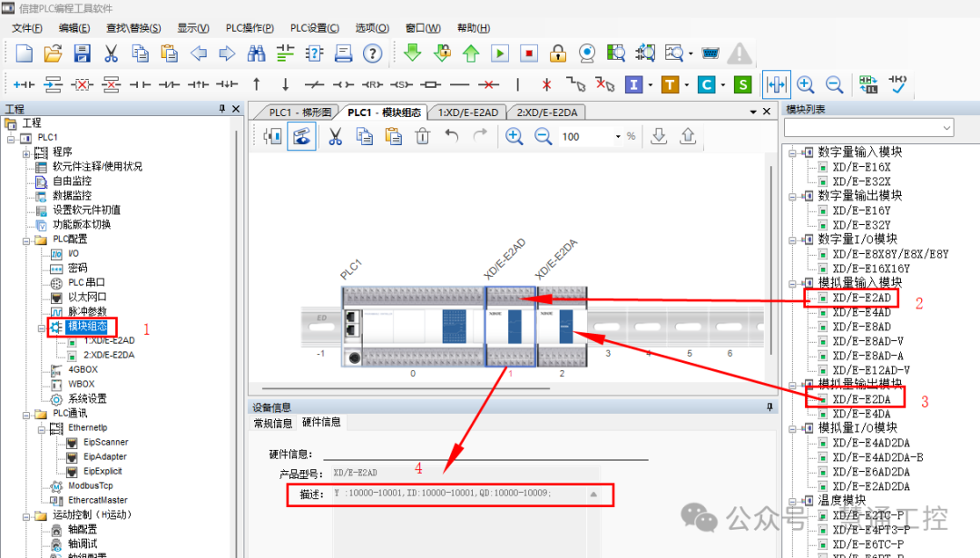Download module configuration arrow icon
Image resolution: width=980 pixels, height=558 pixels.
click(659, 136)
